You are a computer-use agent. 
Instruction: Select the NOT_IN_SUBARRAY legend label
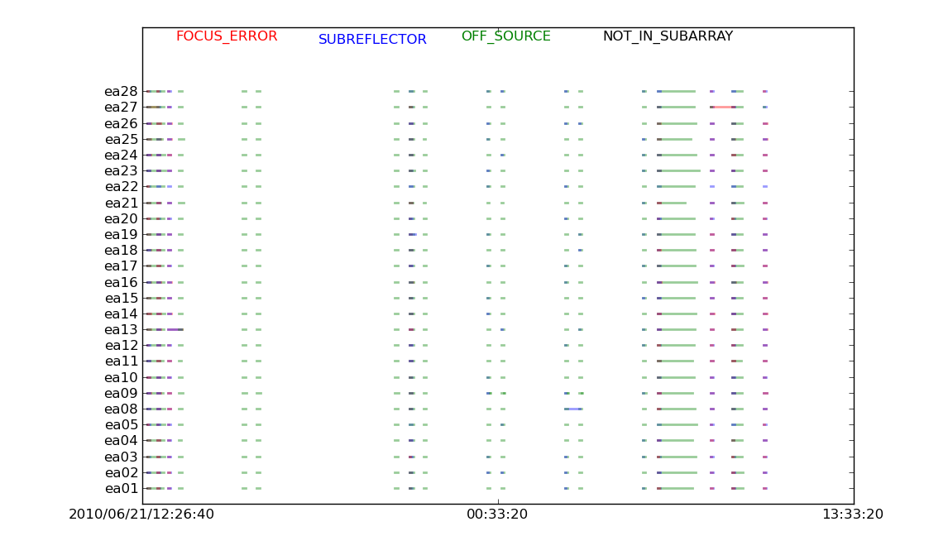tap(667, 36)
